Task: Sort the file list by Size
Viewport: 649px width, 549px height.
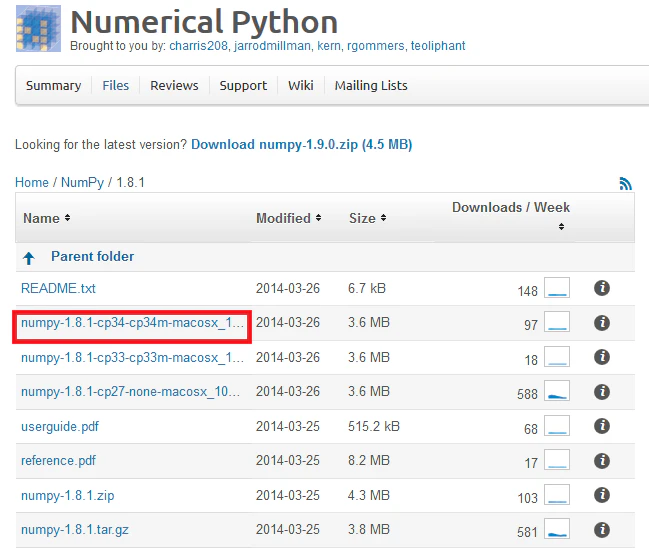Action: click(x=368, y=218)
